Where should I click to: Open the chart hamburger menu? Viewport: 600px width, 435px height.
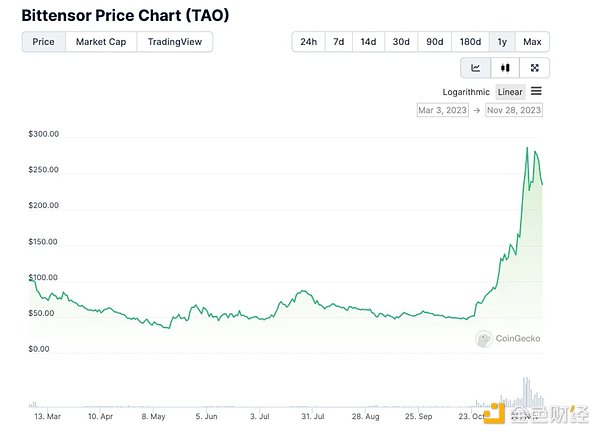pyautogui.click(x=537, y=91)
